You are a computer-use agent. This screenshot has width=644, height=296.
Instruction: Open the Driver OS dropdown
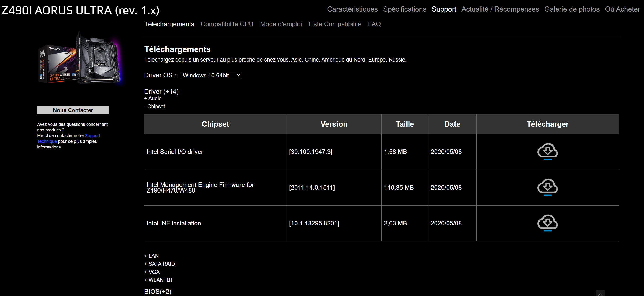pyautogui.click(x=211, y=75)
